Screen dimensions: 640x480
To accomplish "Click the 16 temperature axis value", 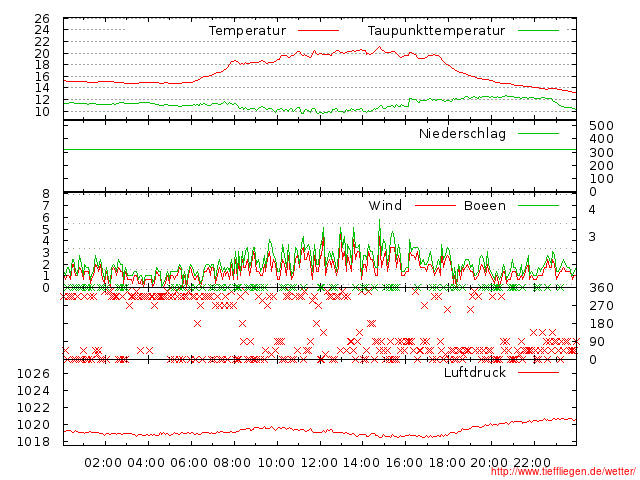I will (x=42, y=76).
